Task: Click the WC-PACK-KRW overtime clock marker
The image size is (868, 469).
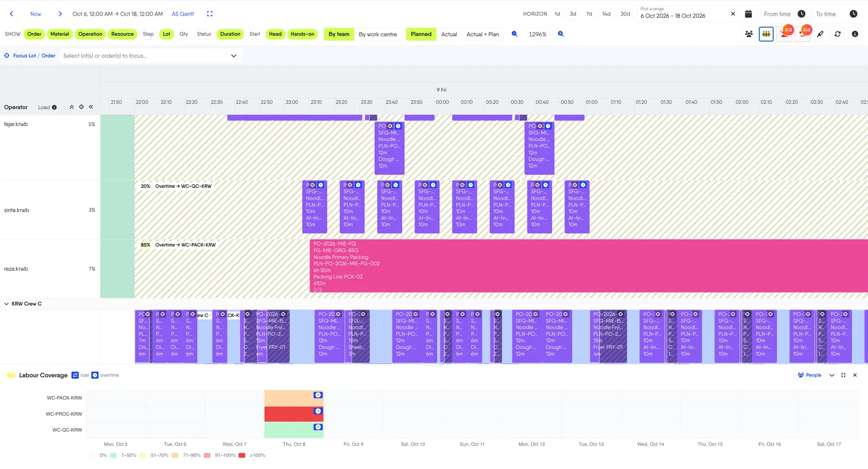Action: pos(318,395)
